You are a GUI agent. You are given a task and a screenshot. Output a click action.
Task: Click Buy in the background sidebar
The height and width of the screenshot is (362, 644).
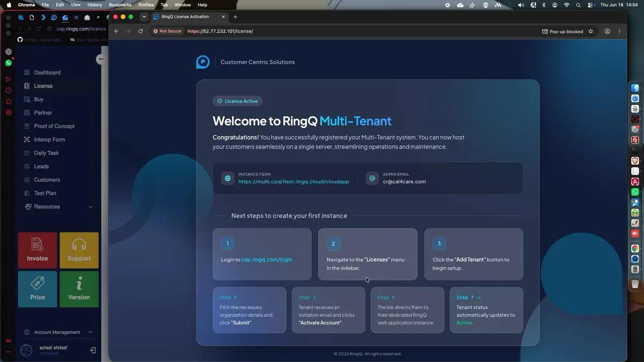click(x=39, y=99)
